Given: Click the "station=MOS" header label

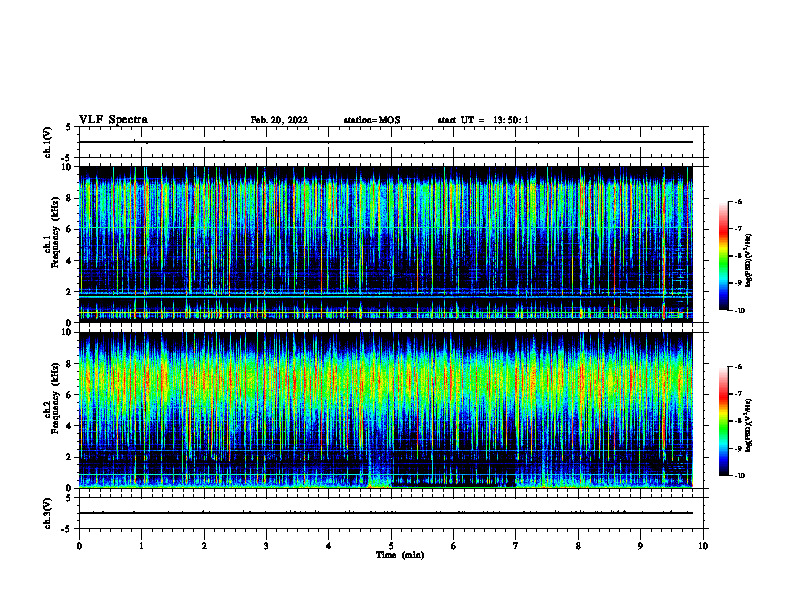Looking at the screenshot, I should pyautogui.click(x=372, y=120).
